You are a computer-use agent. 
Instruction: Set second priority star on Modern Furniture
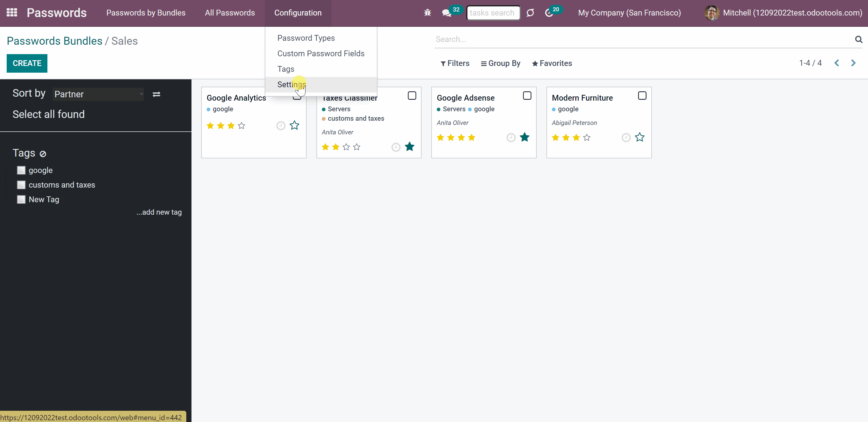[x=566, y=137]
